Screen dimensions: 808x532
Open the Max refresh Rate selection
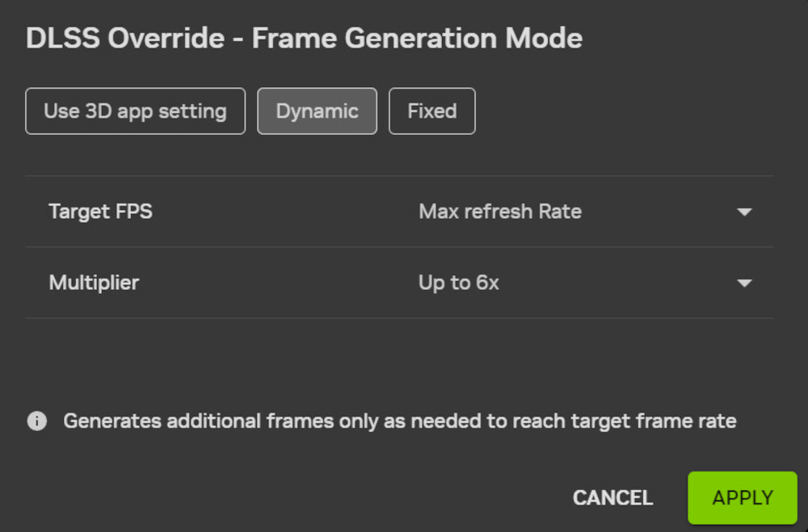[x=499, y=212]
